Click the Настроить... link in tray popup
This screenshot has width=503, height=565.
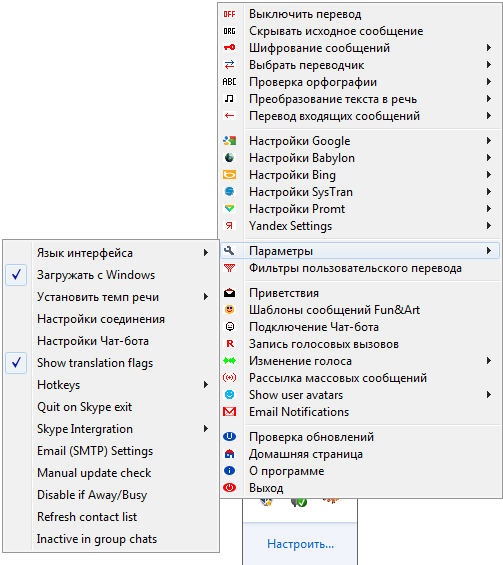[301, 544]
